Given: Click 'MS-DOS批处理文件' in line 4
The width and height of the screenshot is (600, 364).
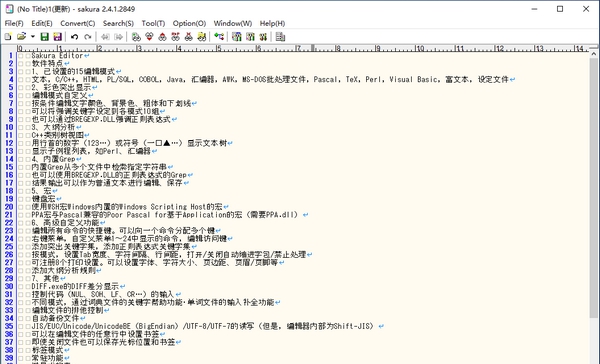Looking at the screenshot, I should tap(274, 80).
